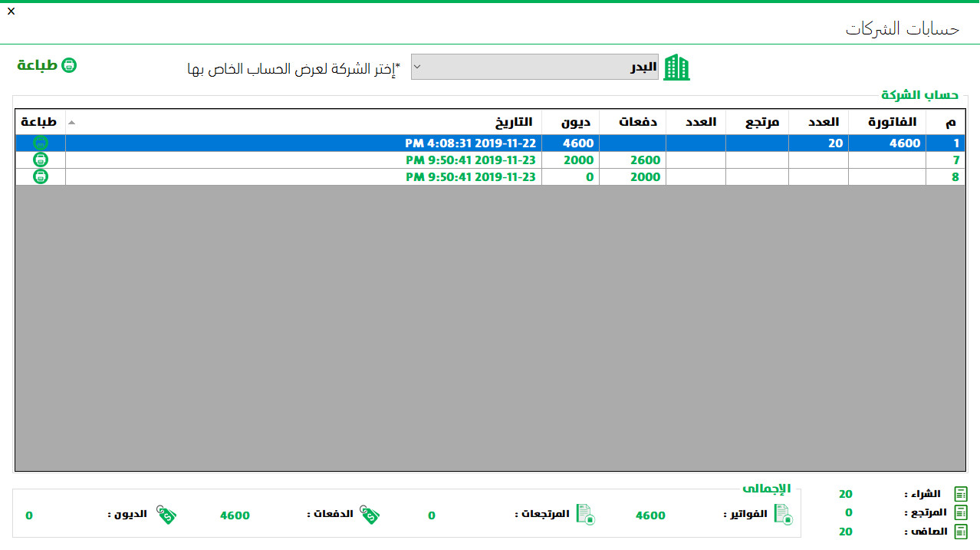Select row number 8 cell
The height and width of the screenshot is (550, 980).
(945, 177)
